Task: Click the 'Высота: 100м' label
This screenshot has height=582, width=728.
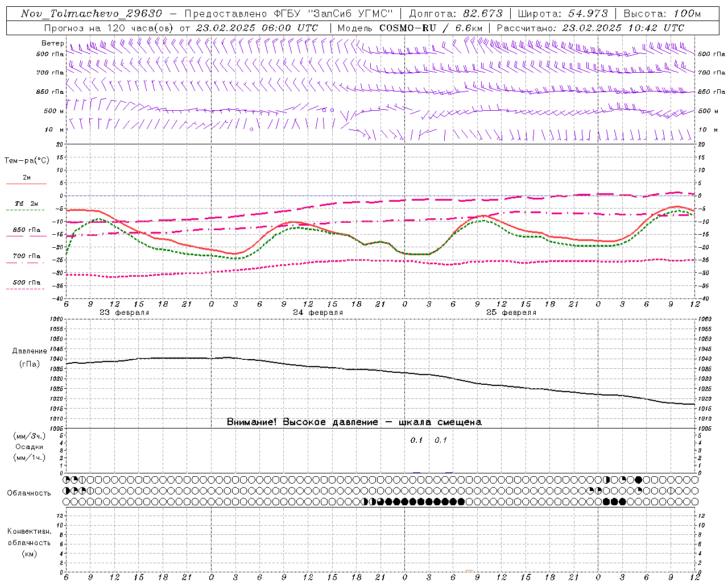Action: click(x=662, y=13)
